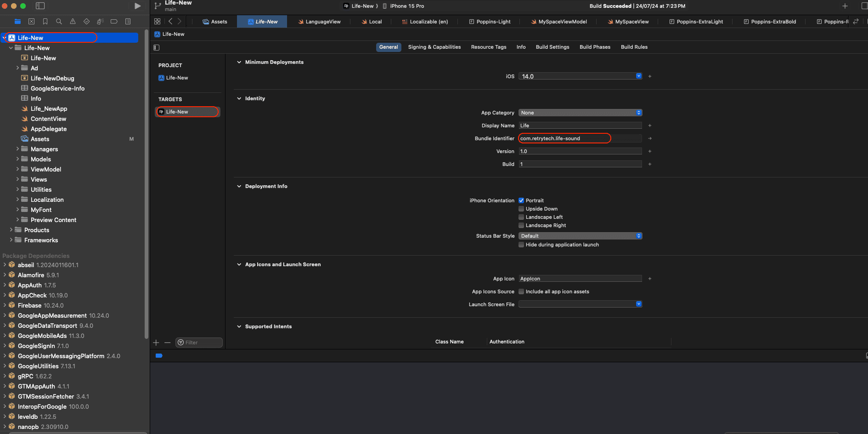Open the Bookmark navigator

click(45, 21)
